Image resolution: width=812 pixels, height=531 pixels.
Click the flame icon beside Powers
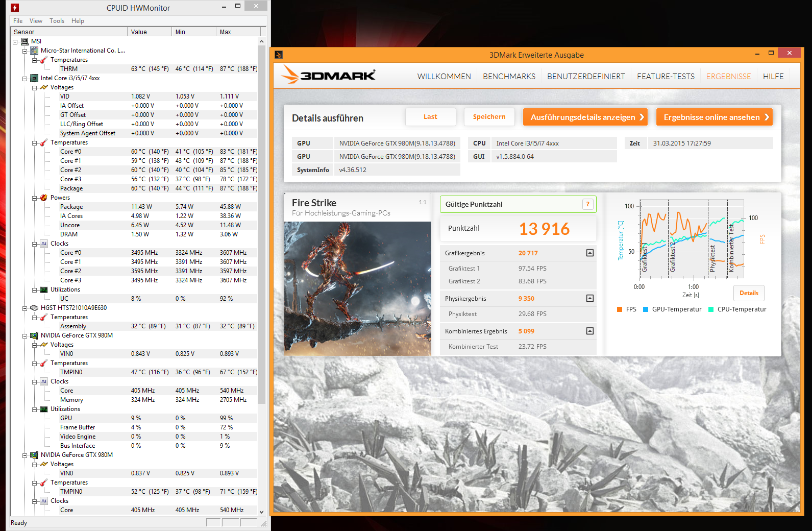click(44, 198)
